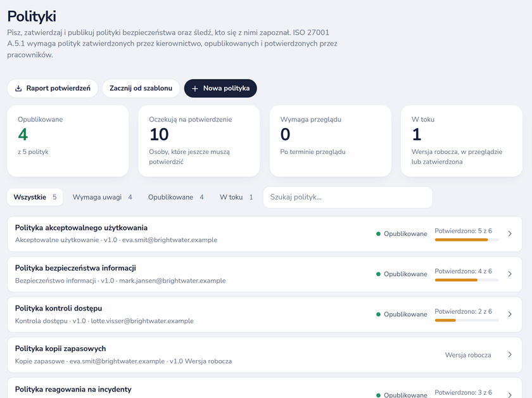Click the Oczekują na potwierdzenie summary card
Viewport: 532px width, 398px height.
coord(199,141)
